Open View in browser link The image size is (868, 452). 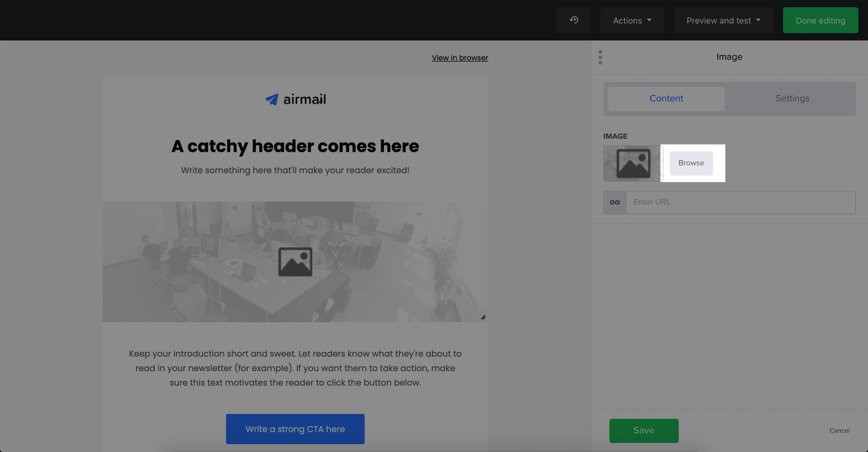coord(460,58)
